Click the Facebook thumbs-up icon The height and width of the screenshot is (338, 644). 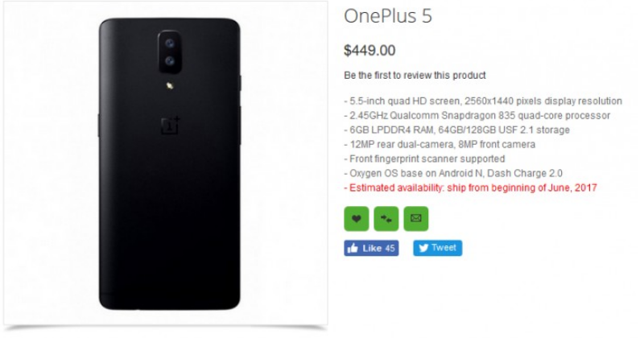coord(353,248)
